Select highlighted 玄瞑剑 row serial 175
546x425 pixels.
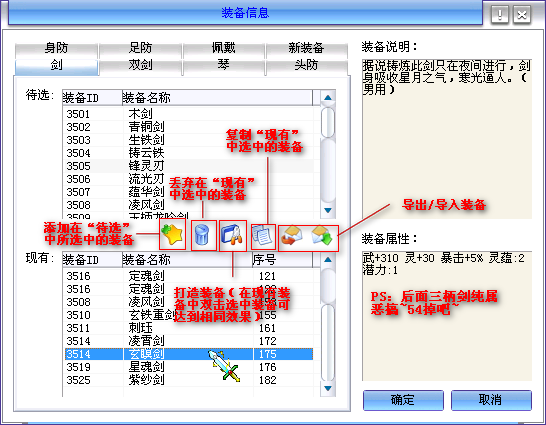pos(188,354)
